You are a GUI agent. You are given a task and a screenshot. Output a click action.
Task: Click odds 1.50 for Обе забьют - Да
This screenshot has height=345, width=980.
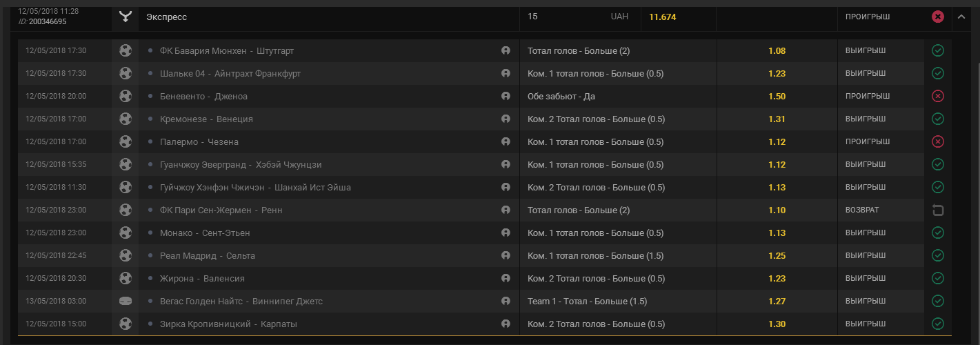[777, 96]
